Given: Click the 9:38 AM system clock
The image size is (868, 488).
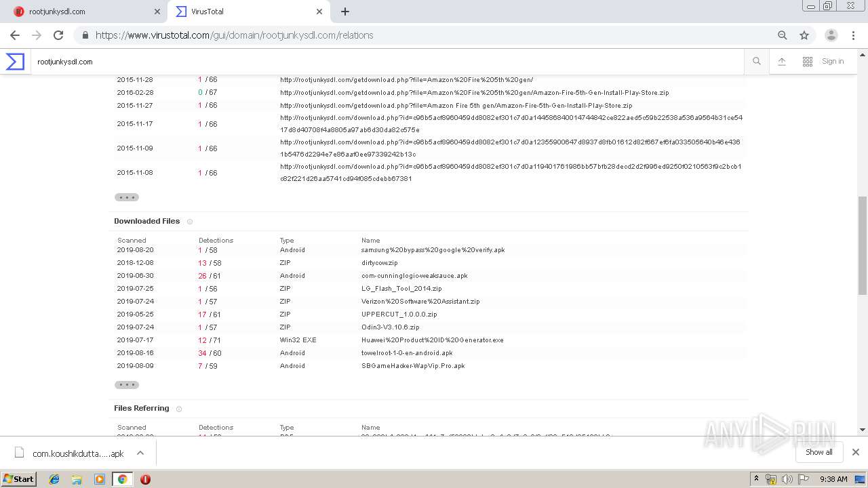Looking at the screenshot, I should tap(833, 479).
